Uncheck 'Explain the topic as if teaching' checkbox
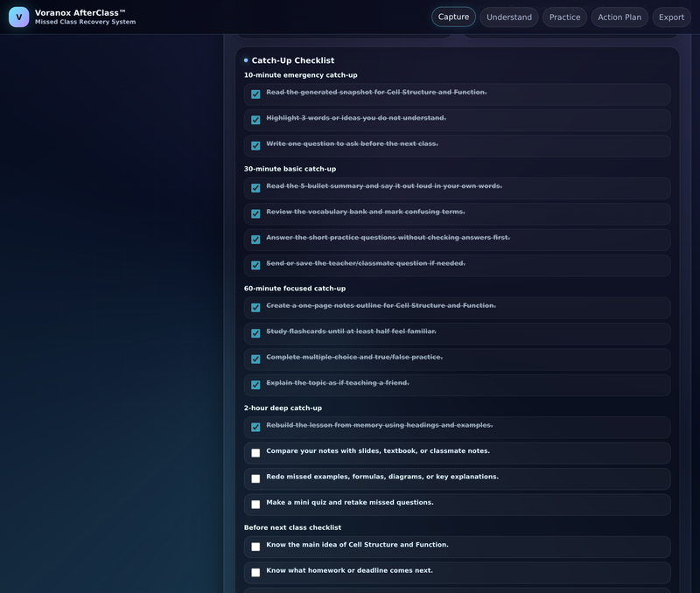This screenshot has height=593, width=700. (255, 385)
